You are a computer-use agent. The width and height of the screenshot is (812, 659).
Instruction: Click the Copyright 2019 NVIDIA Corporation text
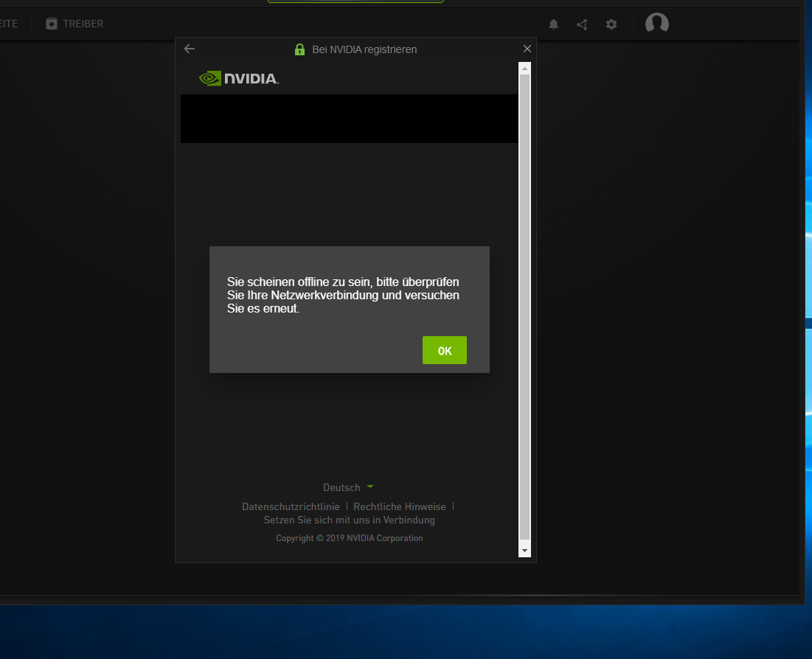[349, 538]
